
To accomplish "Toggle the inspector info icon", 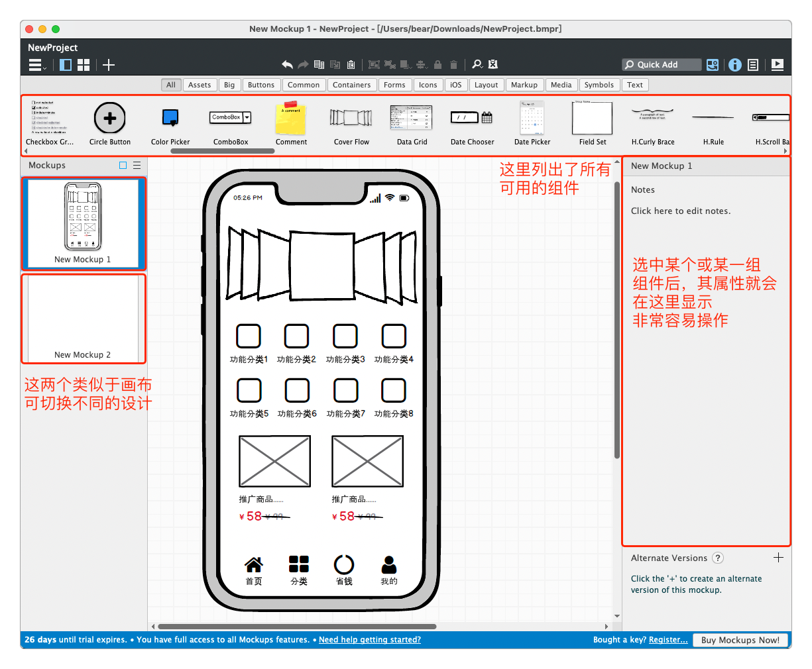I will [735, 64].
